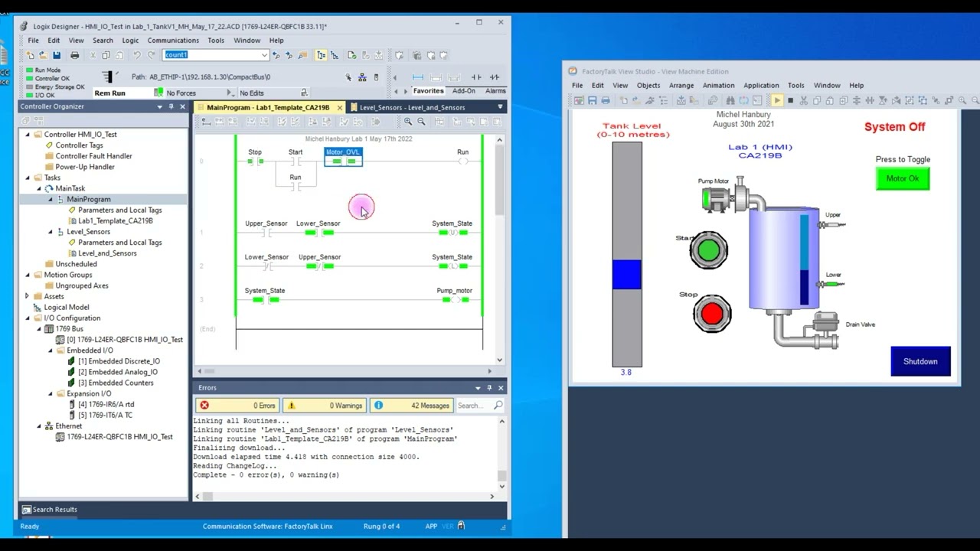Click the ladder editor vertical scrollbar
This screenshot has width=980, height=551.
coord(500,249)
